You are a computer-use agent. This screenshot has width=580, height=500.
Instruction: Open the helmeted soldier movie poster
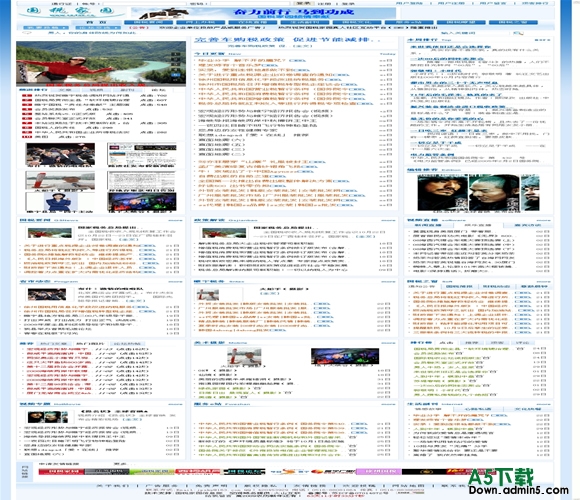click(530, 193)
